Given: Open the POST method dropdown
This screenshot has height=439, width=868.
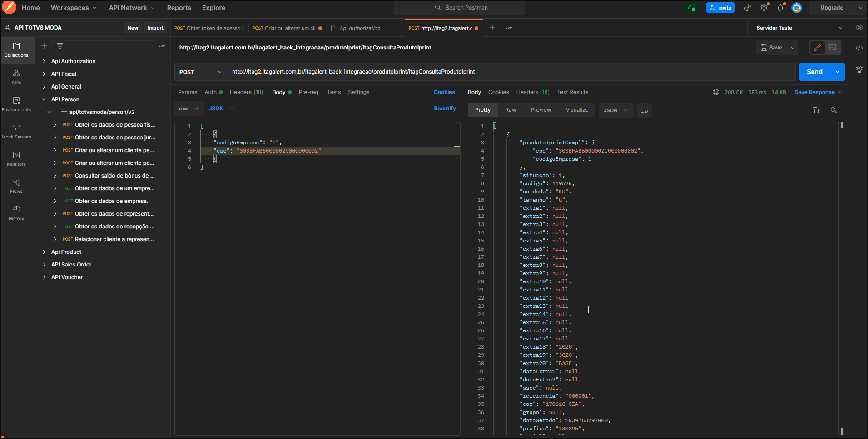Looking at the screenshot, I should 200,72.
